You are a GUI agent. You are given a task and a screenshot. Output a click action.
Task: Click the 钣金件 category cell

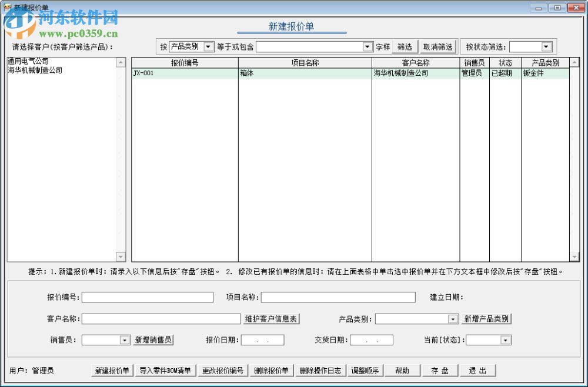click(545, 73)
